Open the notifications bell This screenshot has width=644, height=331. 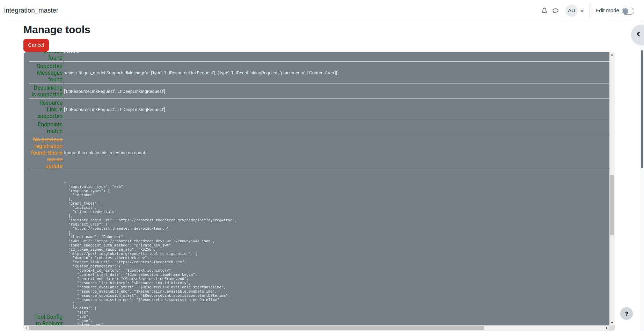click(544, 11)
